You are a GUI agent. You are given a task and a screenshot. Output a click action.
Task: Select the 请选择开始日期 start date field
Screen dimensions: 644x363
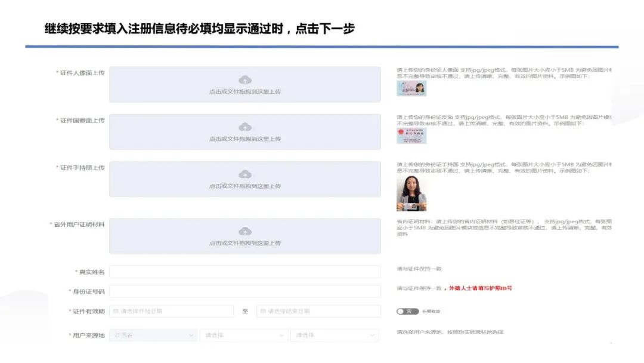click(171, 311)
